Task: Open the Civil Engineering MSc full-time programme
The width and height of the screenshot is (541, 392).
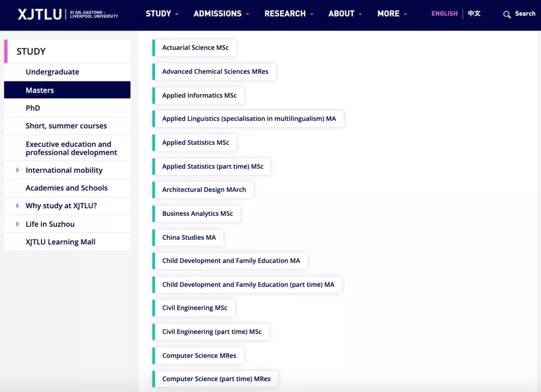Action: [194, 308]
